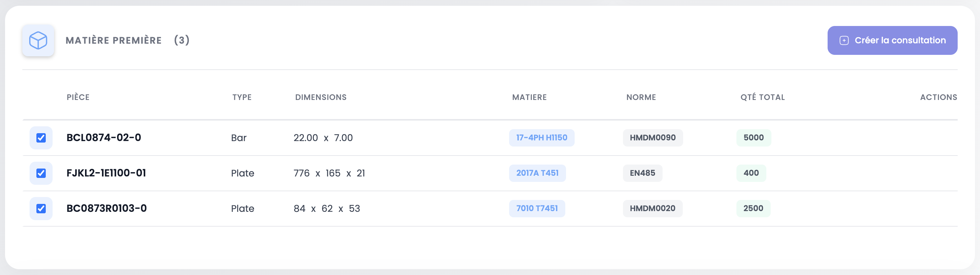980x275 pixels.
Task: Sort by the PIÈCE column header
Action: click(78, 97)
